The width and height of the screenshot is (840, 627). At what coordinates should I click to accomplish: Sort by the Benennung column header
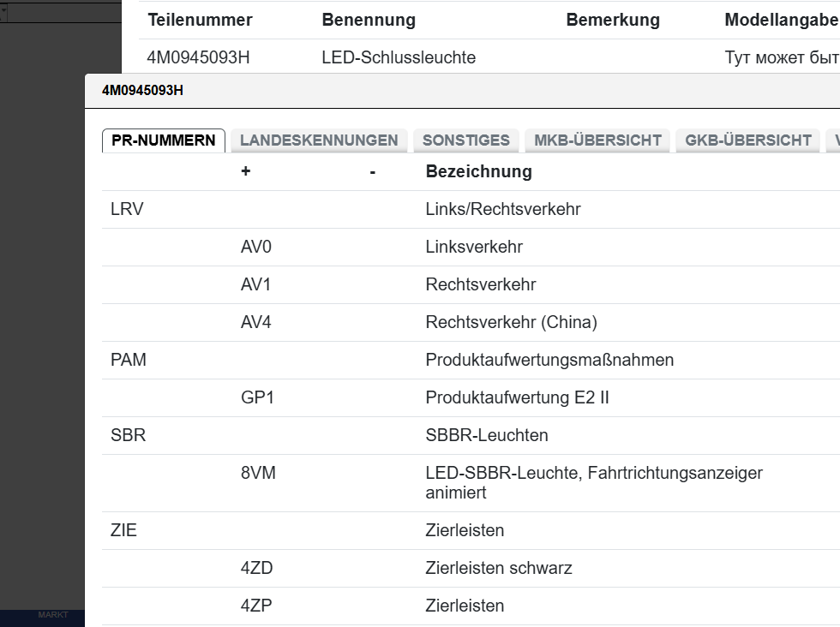point(369,19)
